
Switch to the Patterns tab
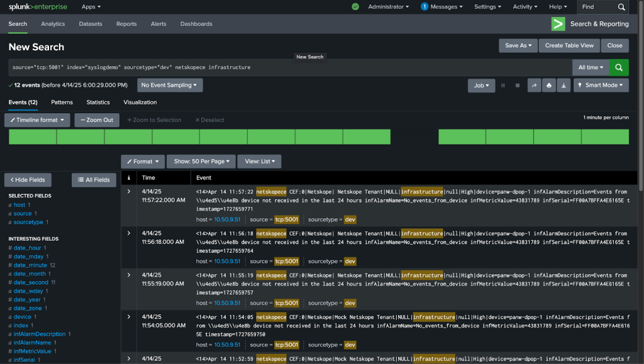pos(62,102)
